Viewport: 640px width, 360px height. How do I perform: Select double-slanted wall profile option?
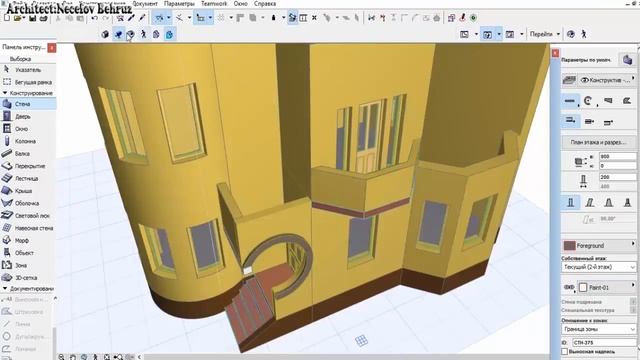point(609,202)
